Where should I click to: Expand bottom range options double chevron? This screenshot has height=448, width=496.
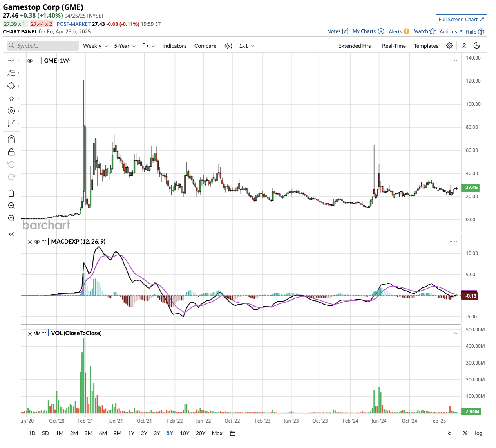click(x=450, y=433)
